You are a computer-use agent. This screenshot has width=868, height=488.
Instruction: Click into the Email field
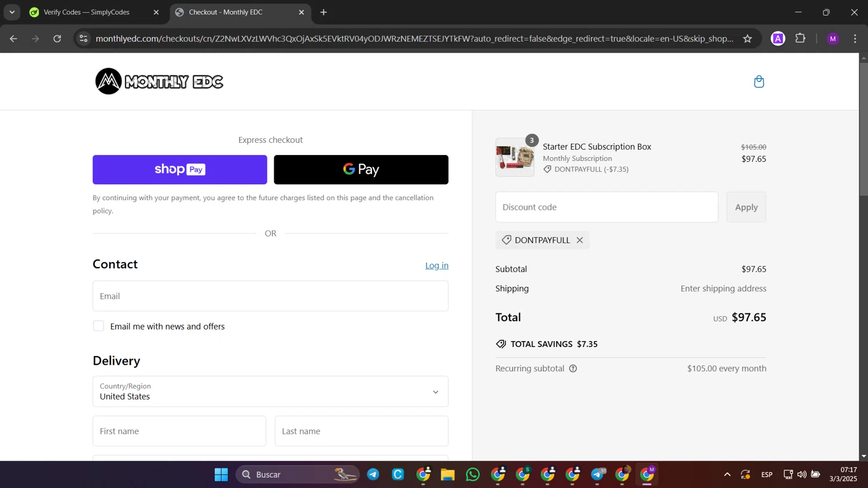point(270,296)
